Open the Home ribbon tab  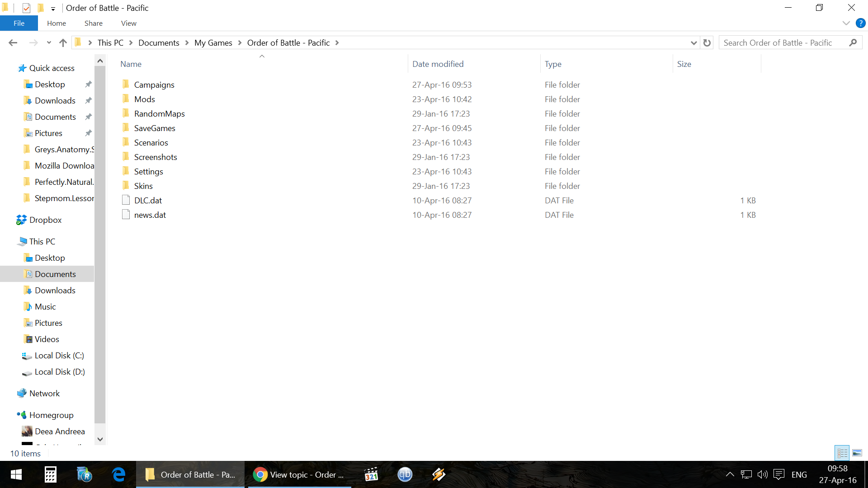click(57, 23)
